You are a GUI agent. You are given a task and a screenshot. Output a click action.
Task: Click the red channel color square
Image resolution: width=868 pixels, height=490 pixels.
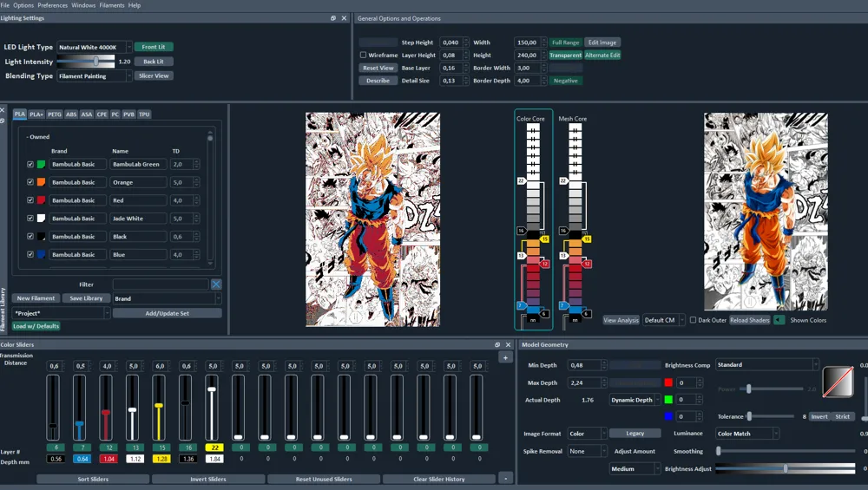(x=668, y=382)
